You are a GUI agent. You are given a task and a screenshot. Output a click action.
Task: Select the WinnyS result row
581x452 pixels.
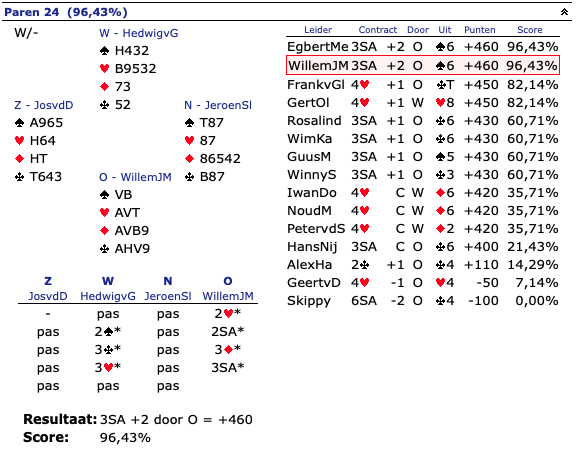click(423, 175)
